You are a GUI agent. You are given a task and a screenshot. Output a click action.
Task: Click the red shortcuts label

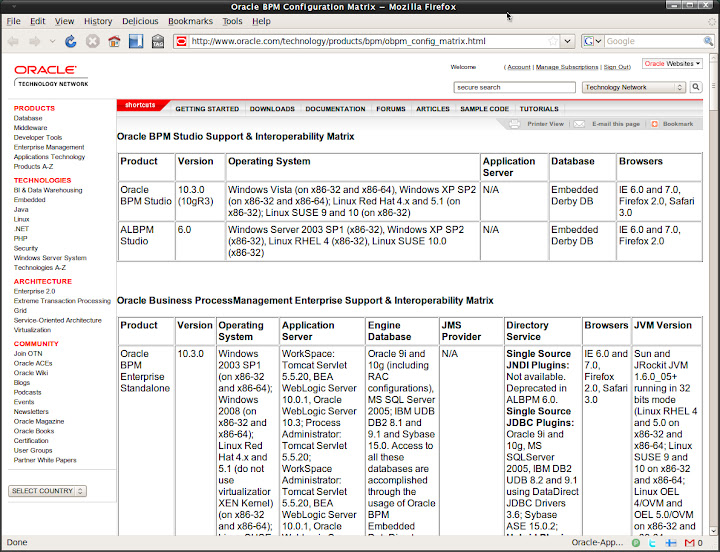[140, 105]
